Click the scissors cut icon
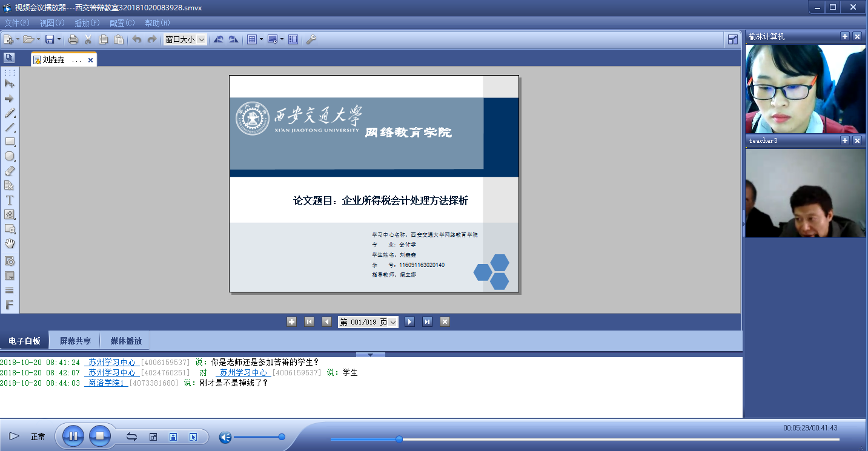Image resolution: width=868 pixels, height=451 pixels. (x=88, y=39)
